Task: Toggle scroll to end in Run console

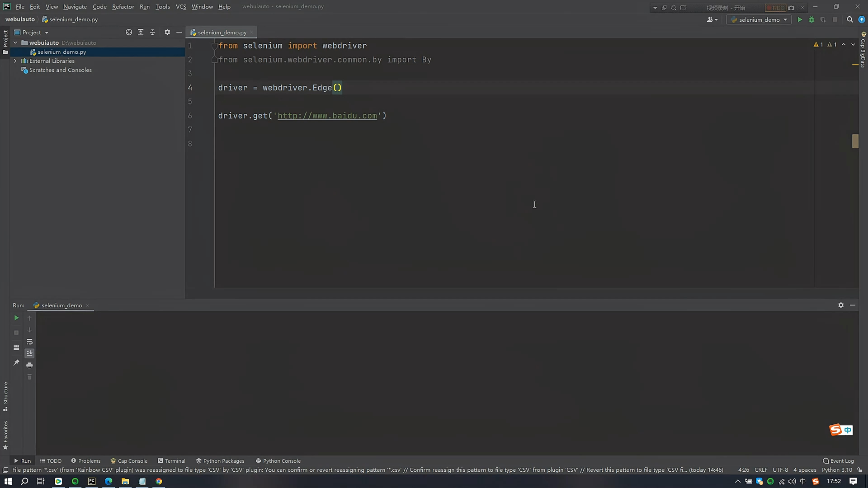Action: pyautogui.click(x=29, y=353)
